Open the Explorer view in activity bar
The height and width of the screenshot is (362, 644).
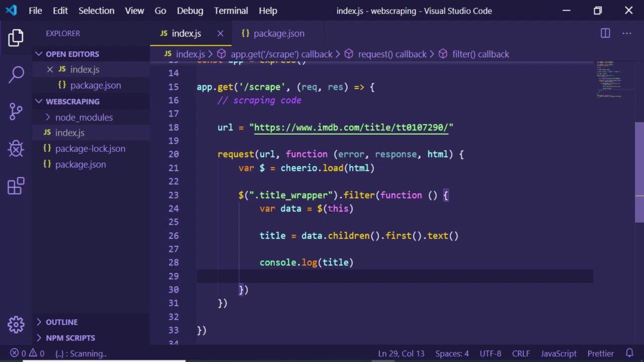16,38
